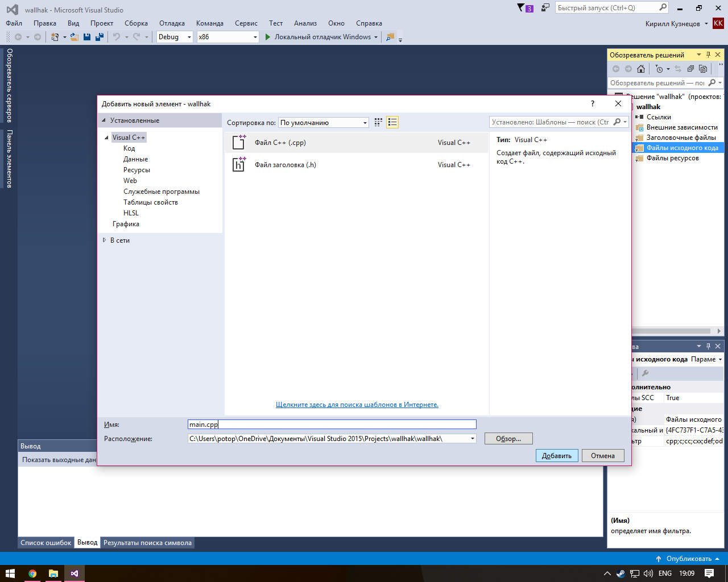Select the HLSL category in tree
The image size is (728, 582).
click(x=131, y=213)
